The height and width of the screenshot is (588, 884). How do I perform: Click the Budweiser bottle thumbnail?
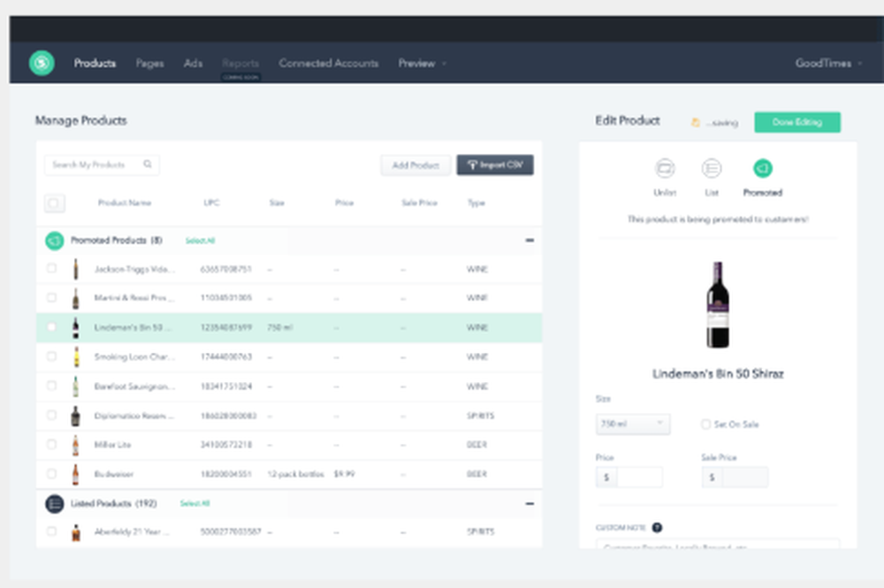(75, 474)
